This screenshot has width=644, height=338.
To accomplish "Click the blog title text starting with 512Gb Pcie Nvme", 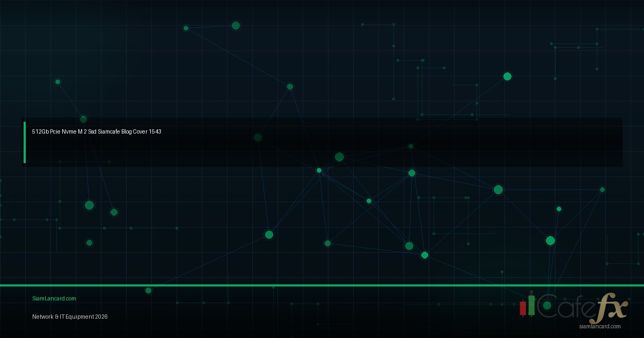I will click(97, 131).
